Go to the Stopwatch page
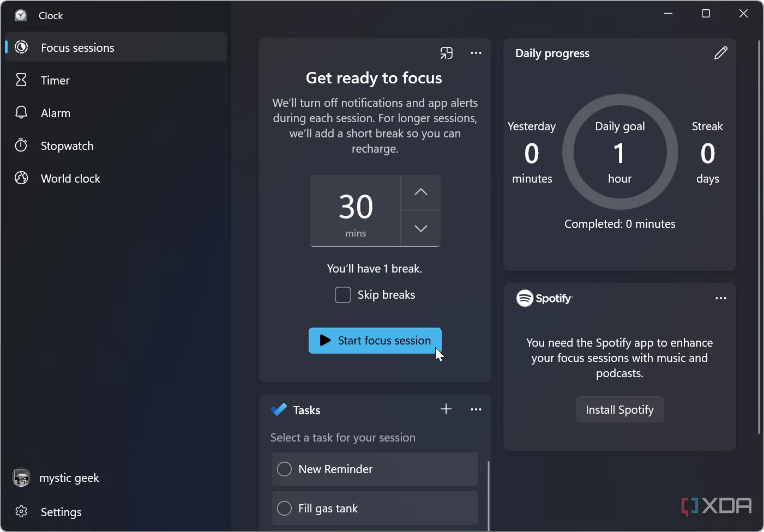The height and width of the screenshot is (532, 764). click(x=67, y=146)
